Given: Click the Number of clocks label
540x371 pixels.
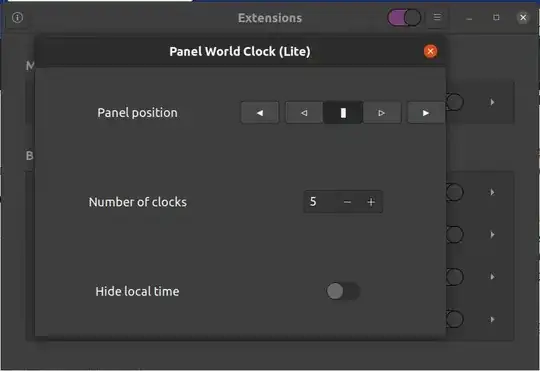Looking at the screenshot, I should tap(138, 202).
